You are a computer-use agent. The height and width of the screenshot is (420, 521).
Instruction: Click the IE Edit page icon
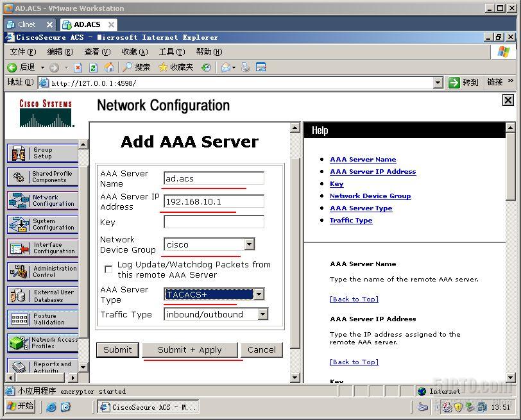coord(261,67)
